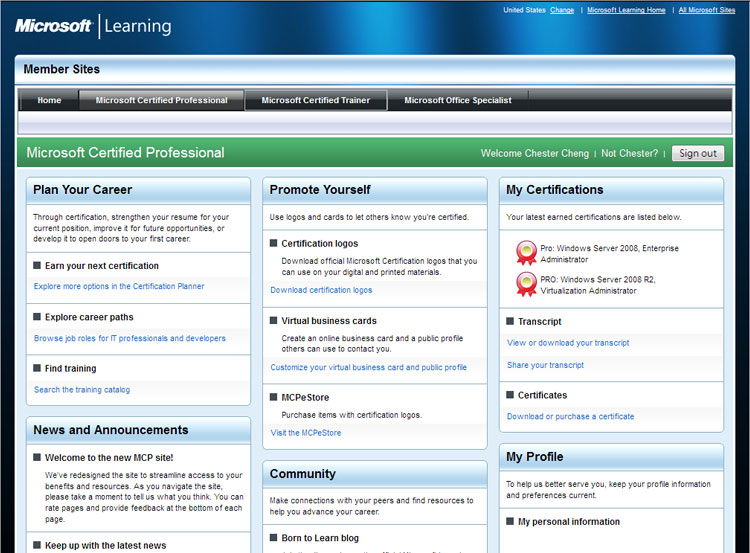
Task: Click the MCPeStore section heading
Action: coord(305,398)
